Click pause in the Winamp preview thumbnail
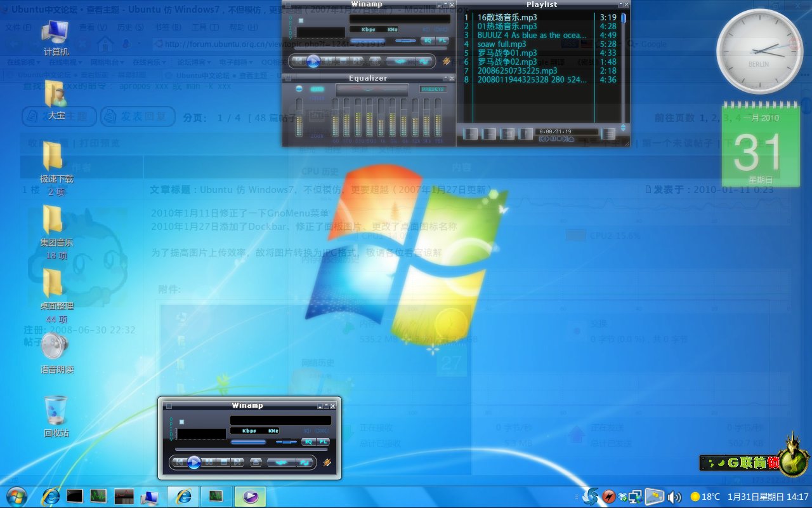812x508 pixels. [x=208, y=462]
